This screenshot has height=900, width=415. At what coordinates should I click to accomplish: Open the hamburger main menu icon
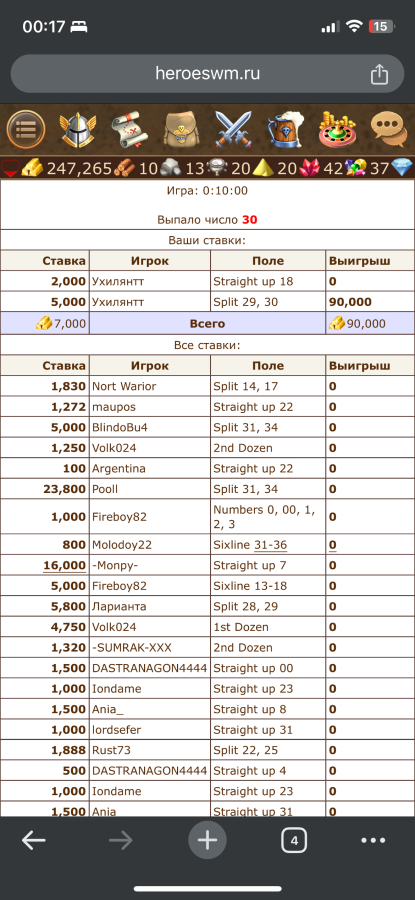(26, 130)
